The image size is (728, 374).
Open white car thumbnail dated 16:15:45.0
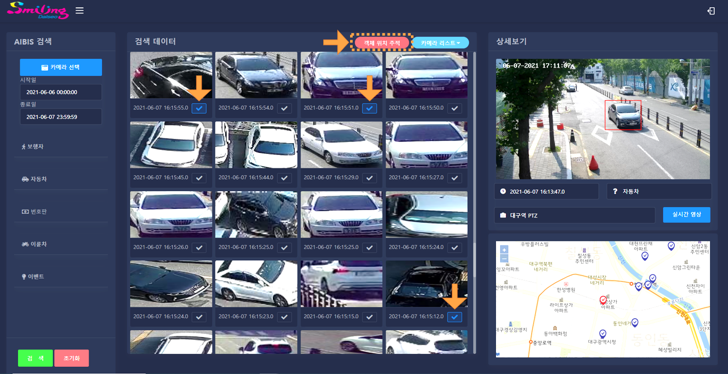click(171, 145)
